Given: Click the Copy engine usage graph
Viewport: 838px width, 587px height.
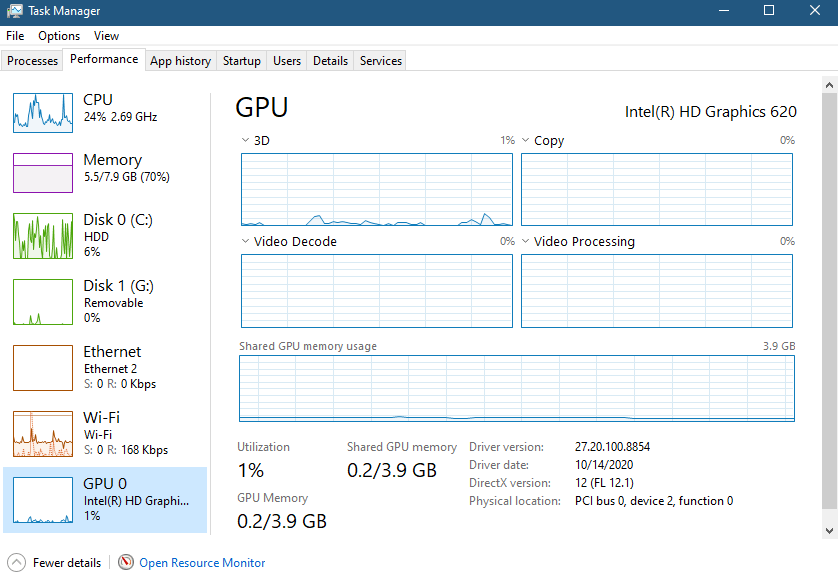Looking at the screenshot, I should coord(657,189).
